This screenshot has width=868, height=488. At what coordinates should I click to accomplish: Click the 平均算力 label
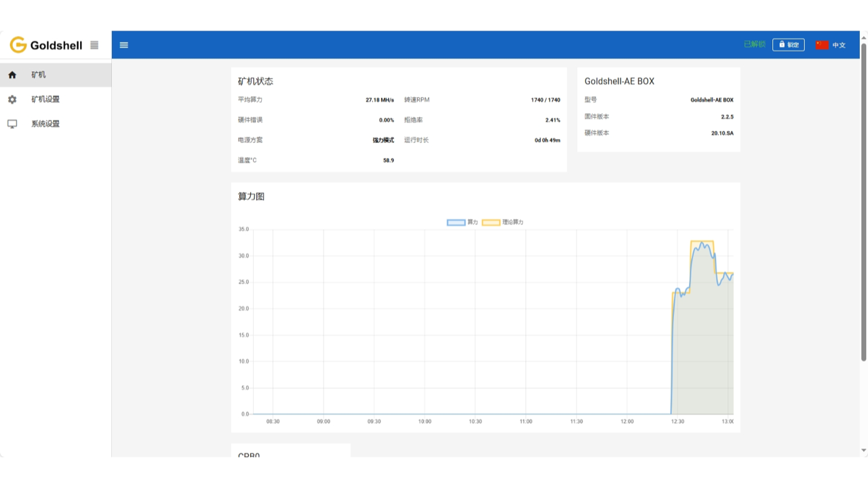pyautogui.click(x=250, y=100)
